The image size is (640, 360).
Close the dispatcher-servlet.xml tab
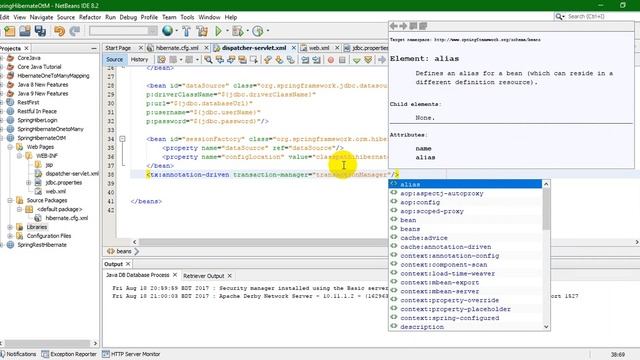(x=294, y=48)
